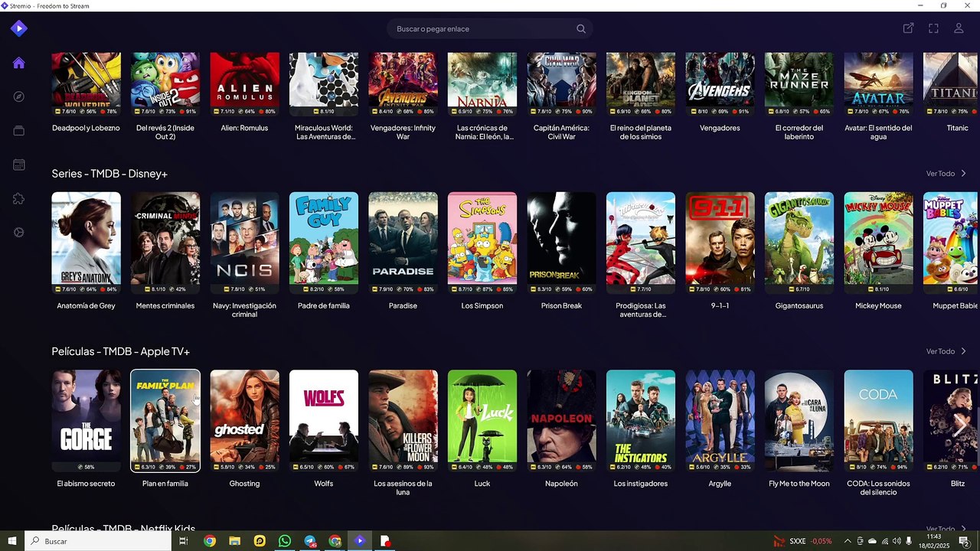The width and height of the screenshot is (980, 551).
Task: Open The Gorge movie poster
Action: click(86, 421)
